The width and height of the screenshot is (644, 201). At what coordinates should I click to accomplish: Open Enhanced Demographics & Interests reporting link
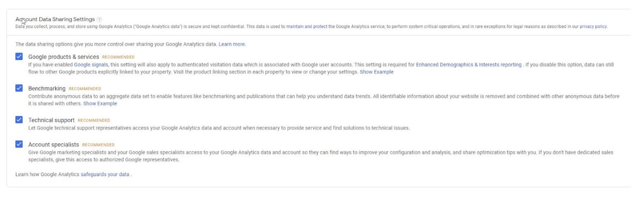[x=468, y=65]
